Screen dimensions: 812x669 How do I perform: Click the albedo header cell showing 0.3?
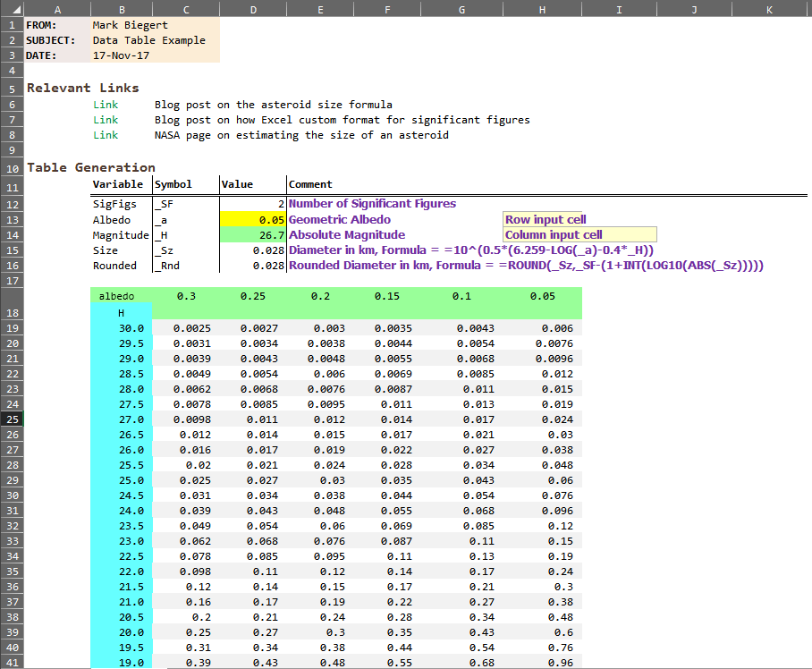(187, 296)
